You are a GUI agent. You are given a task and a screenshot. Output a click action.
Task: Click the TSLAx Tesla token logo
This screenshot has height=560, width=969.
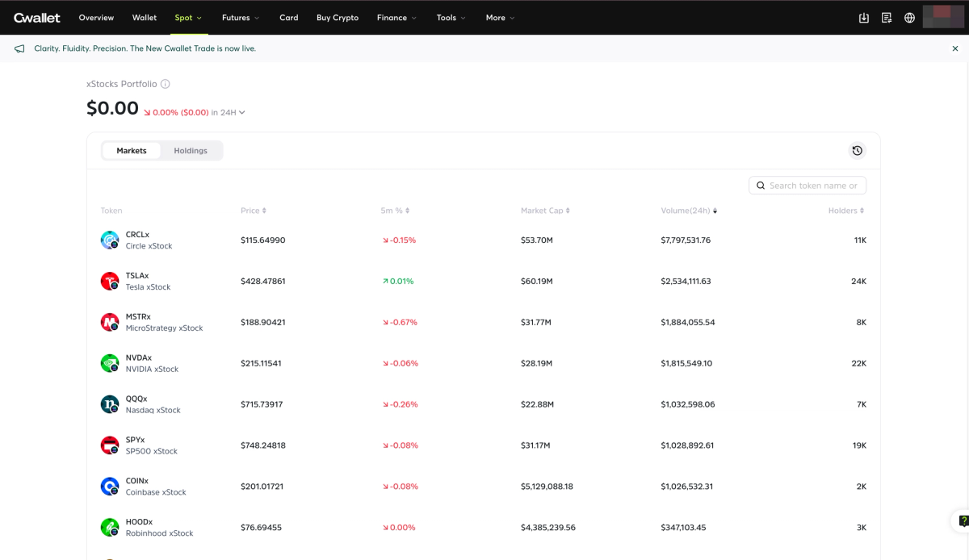110,282
